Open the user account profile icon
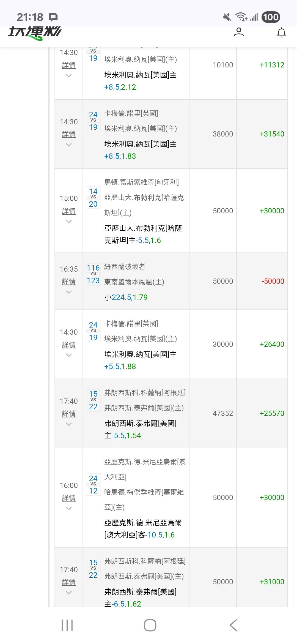 pyautogui.click(x=238, y=32)
